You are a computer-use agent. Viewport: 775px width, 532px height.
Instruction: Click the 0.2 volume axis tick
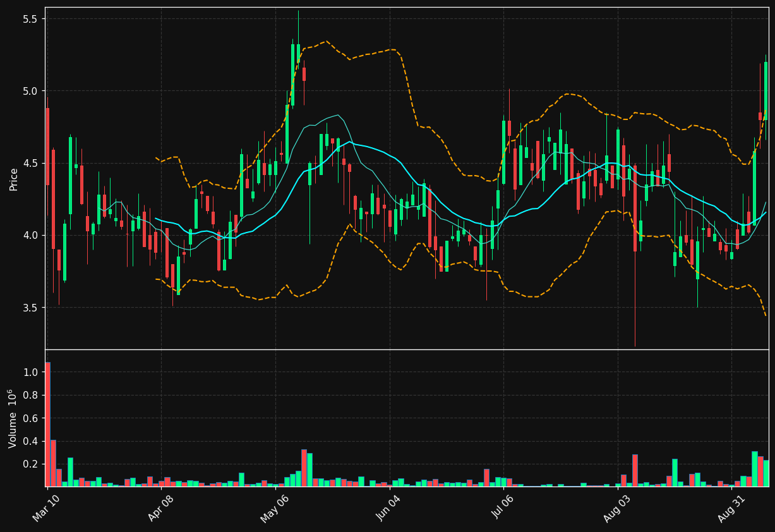pyautogui.click(x=31, y=464)
